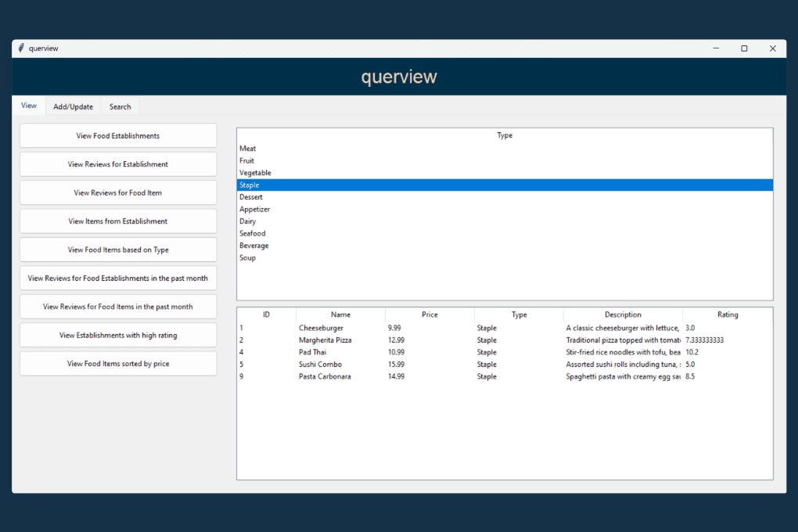This screenshot has width=798, height=532.
Task: Click the querview feather app icon
Action: (21, 49)
